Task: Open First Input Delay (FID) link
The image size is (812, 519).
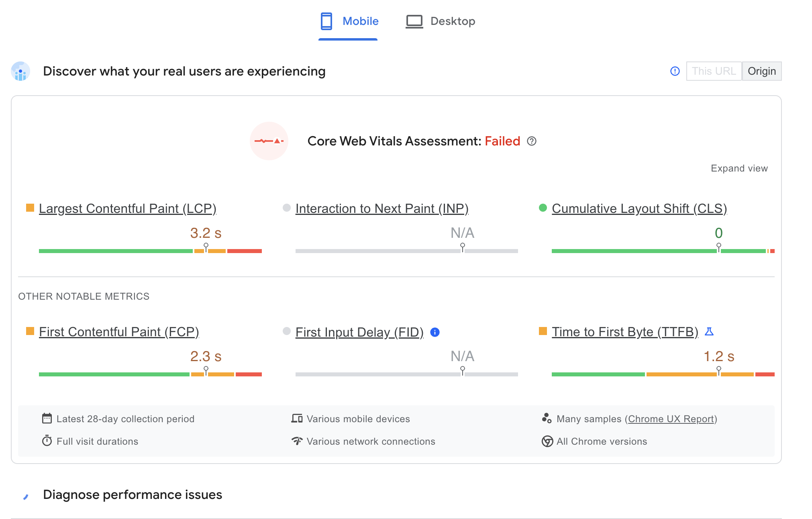Action: (359, 332)
